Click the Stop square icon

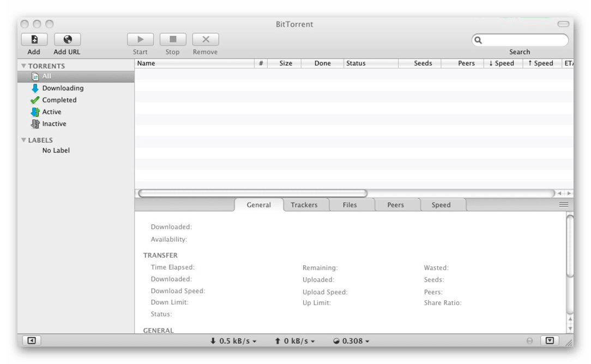point(173,39)
